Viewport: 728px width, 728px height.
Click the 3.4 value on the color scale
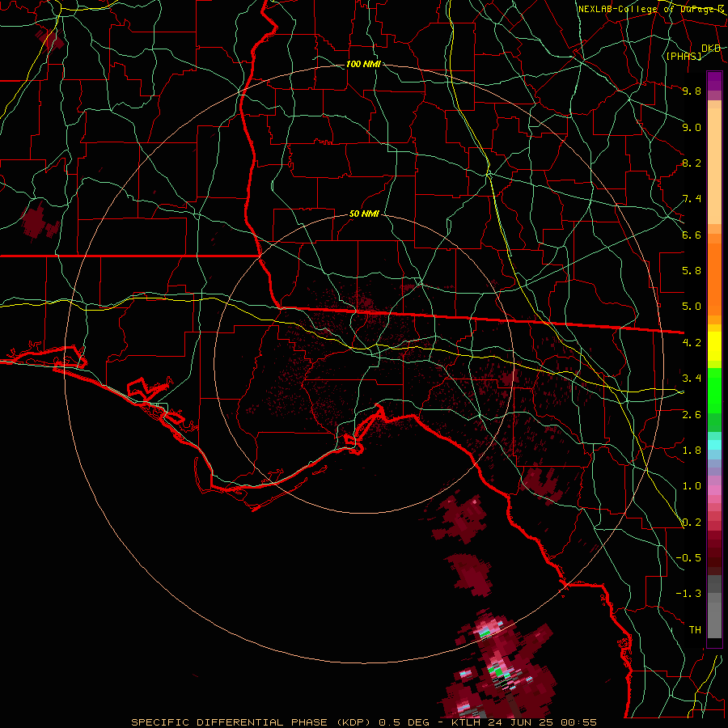tap(692, 379)
